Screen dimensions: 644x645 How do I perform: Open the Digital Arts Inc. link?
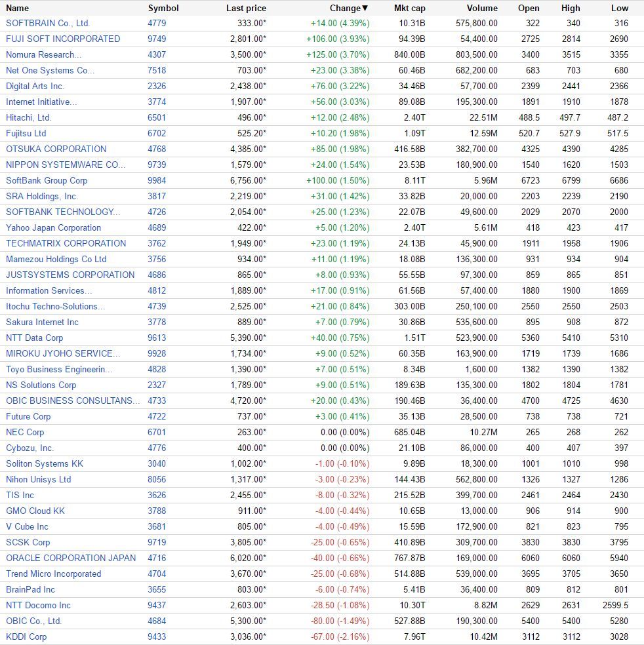tap(35, 87)
